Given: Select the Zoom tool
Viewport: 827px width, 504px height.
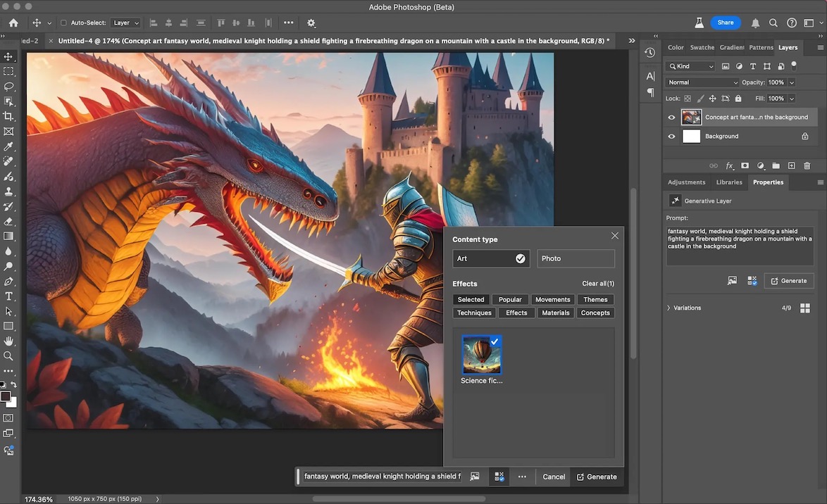Looking at the screenshot, I should click(x=8, y=356).
